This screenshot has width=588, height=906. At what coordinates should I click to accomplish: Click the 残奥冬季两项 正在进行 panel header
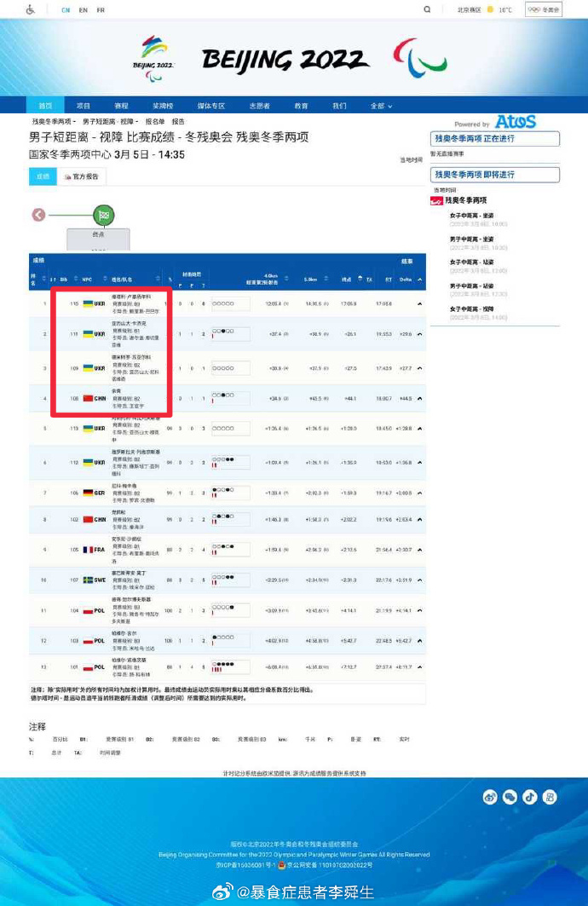pos(495,139)
